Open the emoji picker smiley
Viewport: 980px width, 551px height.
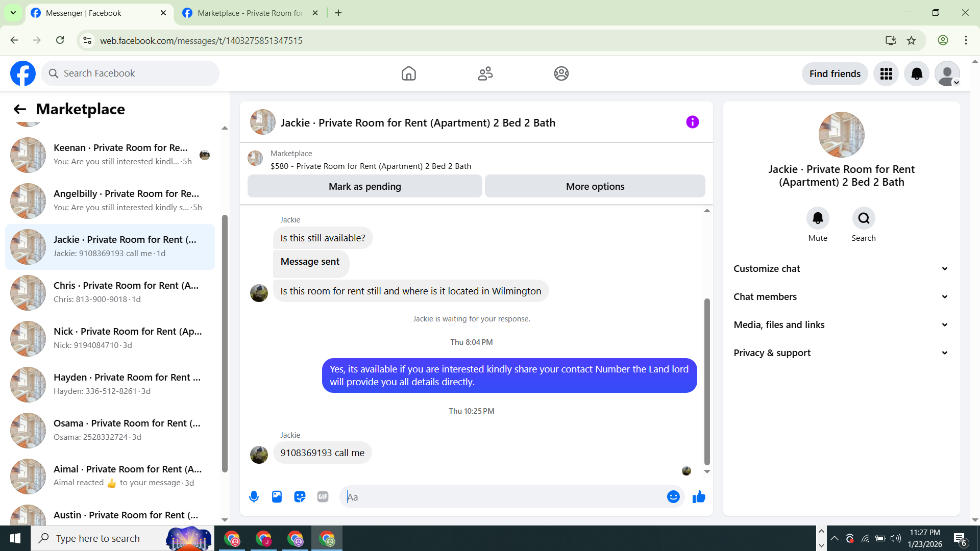pos(673,497)
